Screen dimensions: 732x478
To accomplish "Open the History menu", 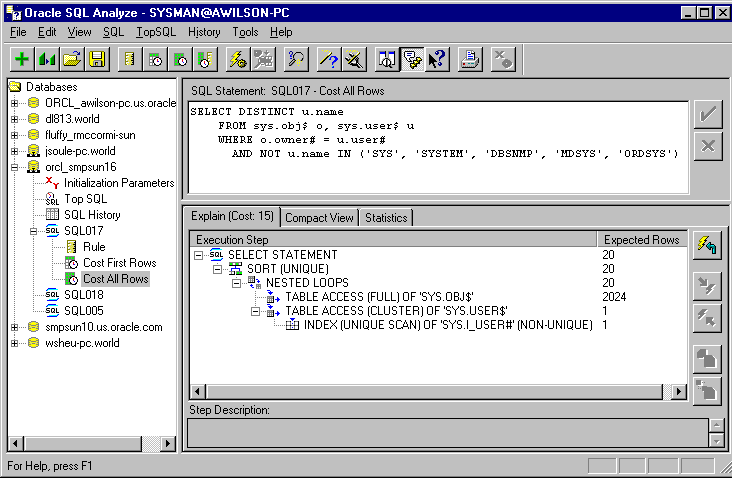I will tap(204, 32).
